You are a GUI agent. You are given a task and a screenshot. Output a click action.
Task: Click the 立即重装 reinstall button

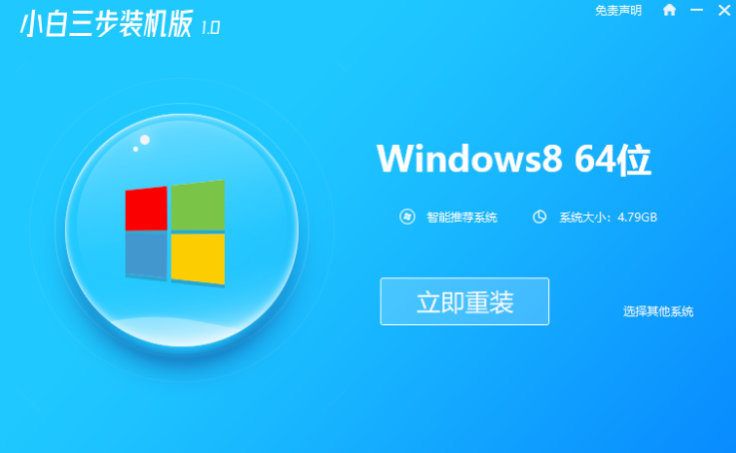coord(465,301)
